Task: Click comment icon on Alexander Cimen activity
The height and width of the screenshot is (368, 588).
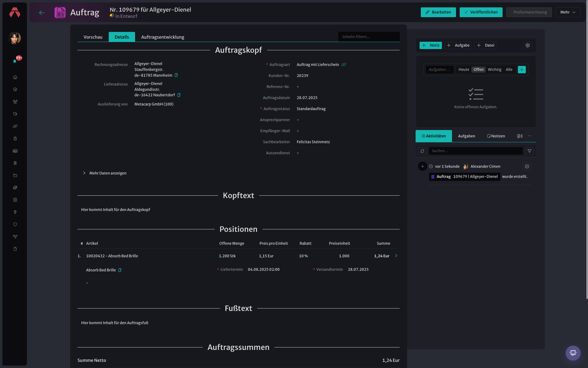Action: pyautogui.click(x=527, y=167)
